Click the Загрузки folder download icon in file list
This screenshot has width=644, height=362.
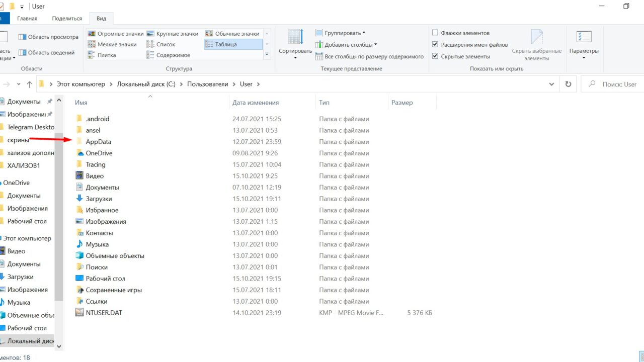tap(79, 199)
